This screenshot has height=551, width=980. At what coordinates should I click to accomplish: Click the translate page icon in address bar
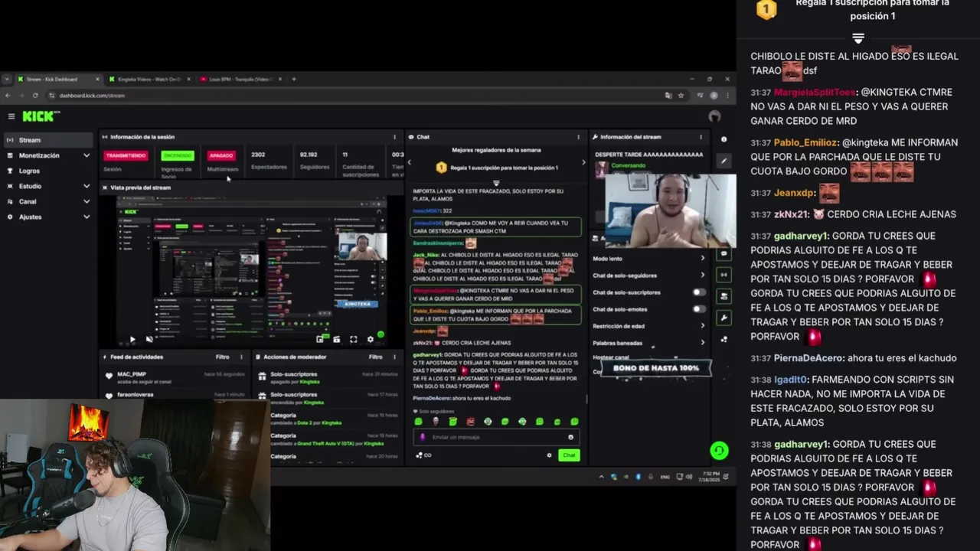[668, 96]
